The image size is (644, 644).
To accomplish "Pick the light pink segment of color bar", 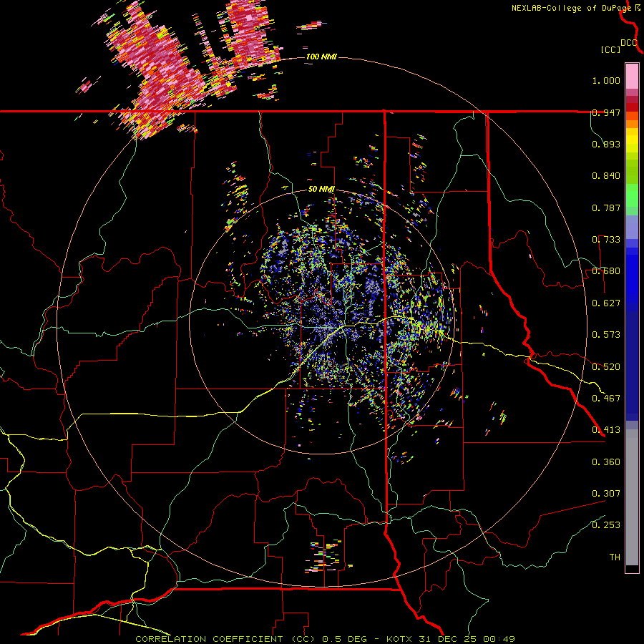I will pos(632,76).
